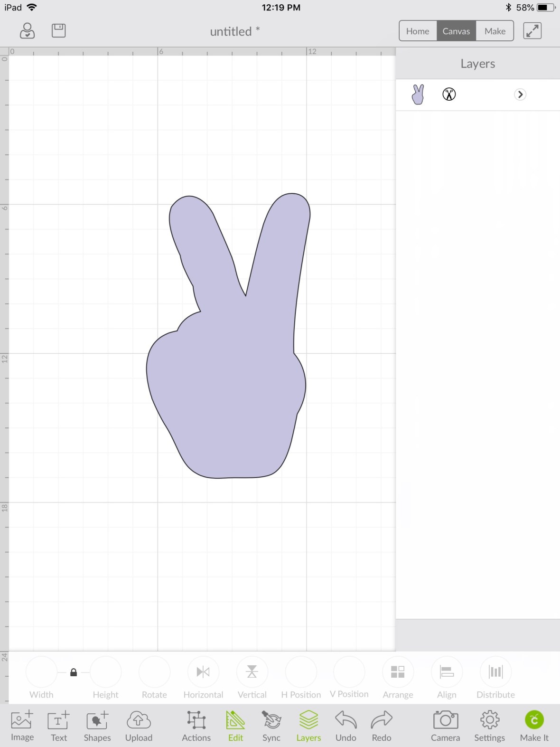Toggle the Edit toolbar
560x747 pixels.
[235, 725]
